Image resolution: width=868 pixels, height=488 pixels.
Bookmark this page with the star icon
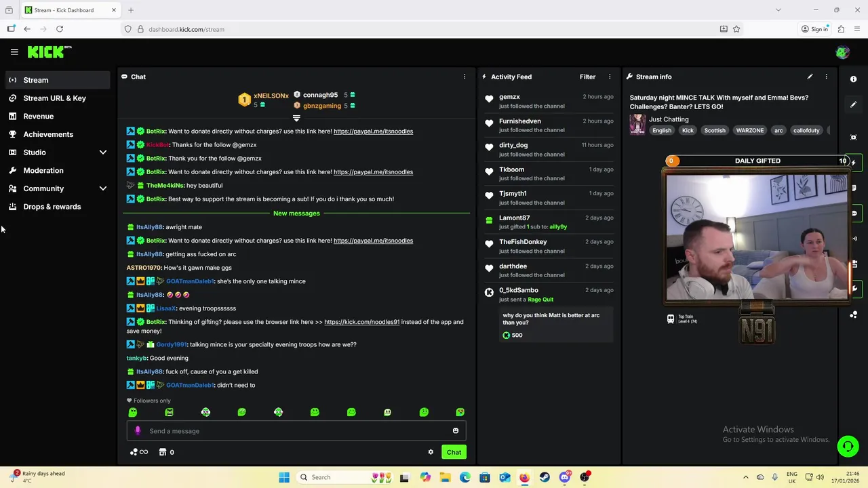736,29
